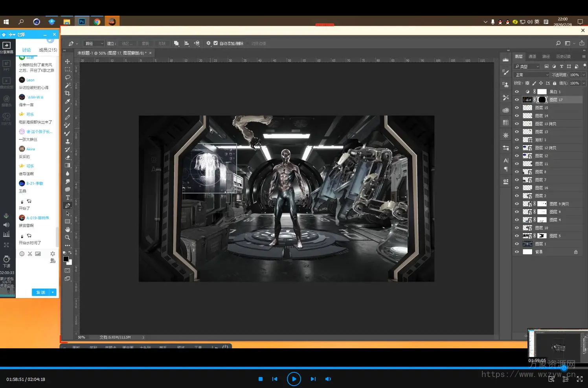The image size is (588, 388).
Task: Select the Crop tool
Action: click(68, 93)
